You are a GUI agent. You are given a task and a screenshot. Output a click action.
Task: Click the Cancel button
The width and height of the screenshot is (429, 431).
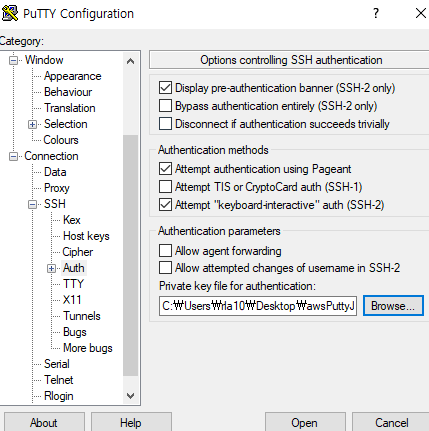(391, 423)
